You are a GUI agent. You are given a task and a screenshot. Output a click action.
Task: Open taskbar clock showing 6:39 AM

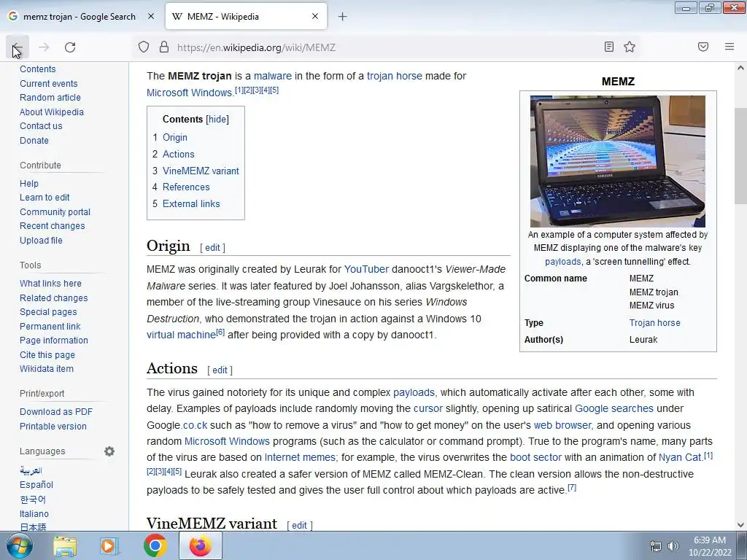[x=710, y=546]
